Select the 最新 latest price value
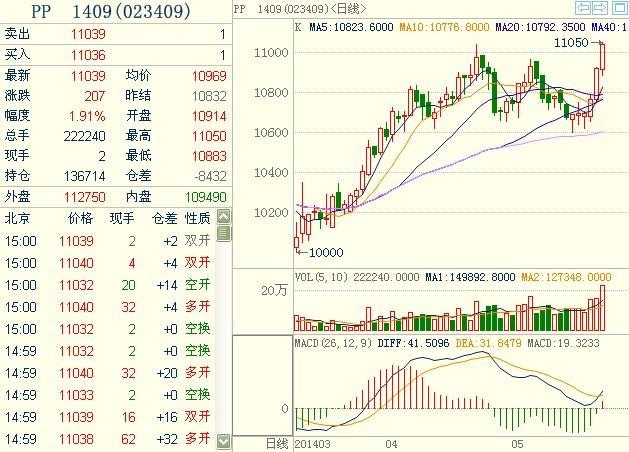 point(88,76)
